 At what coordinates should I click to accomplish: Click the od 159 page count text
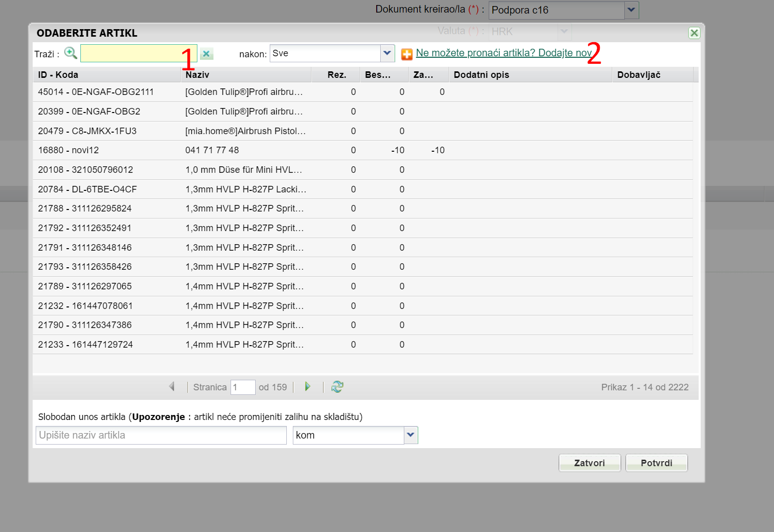click(273, 387)
